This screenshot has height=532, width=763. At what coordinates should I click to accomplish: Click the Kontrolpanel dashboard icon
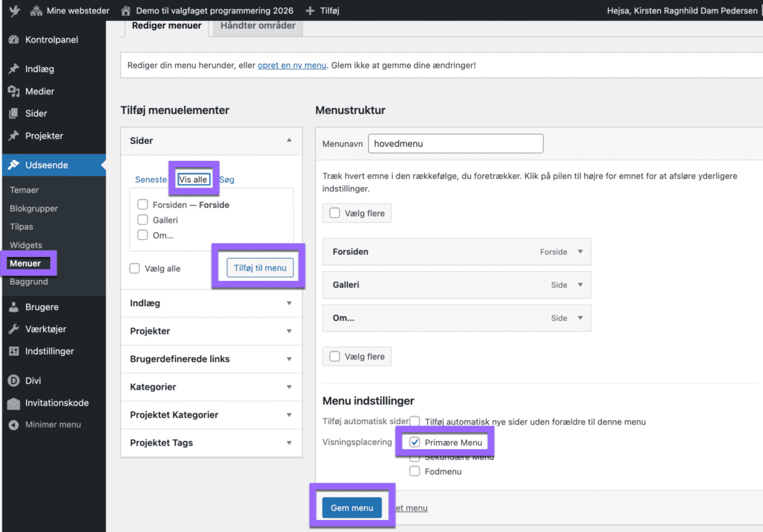pos(13,39)
